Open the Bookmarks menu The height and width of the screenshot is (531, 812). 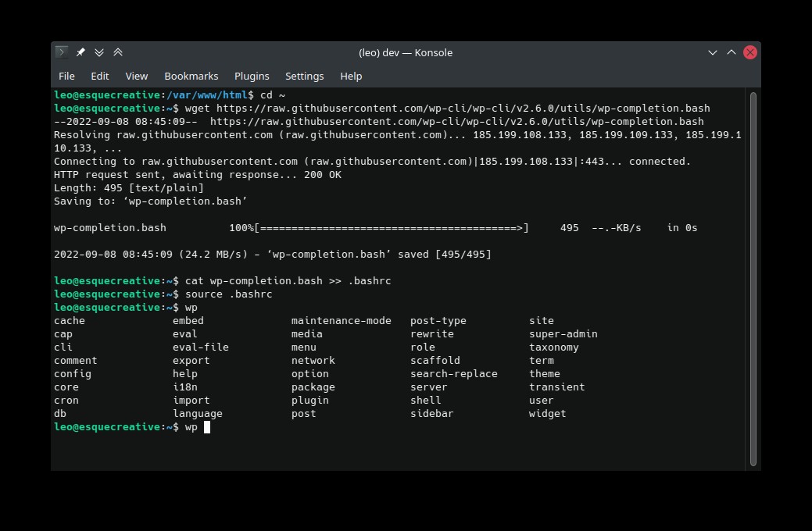[x=191, y=76]
